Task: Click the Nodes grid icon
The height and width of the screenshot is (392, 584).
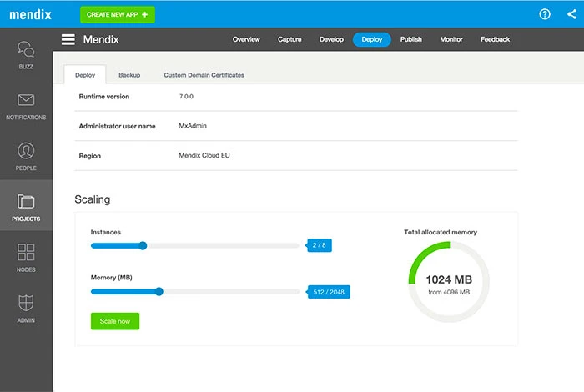Action: point(26,253)
